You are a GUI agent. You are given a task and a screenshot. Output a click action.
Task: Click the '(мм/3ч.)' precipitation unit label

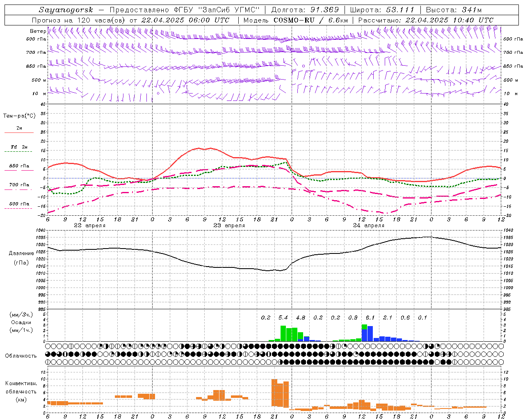coord(21,315)
